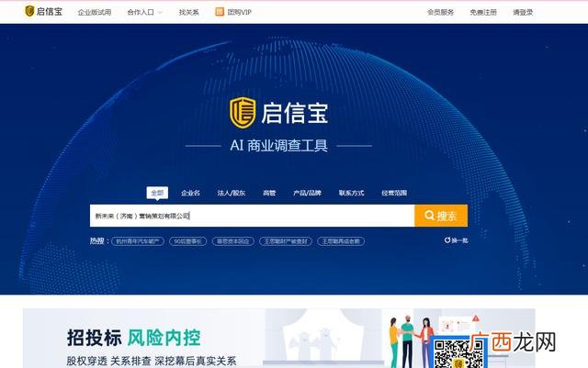This screenshot has width=588, height=368.
Task: Click the QR code on the banner
Action: tap(458, 353)
